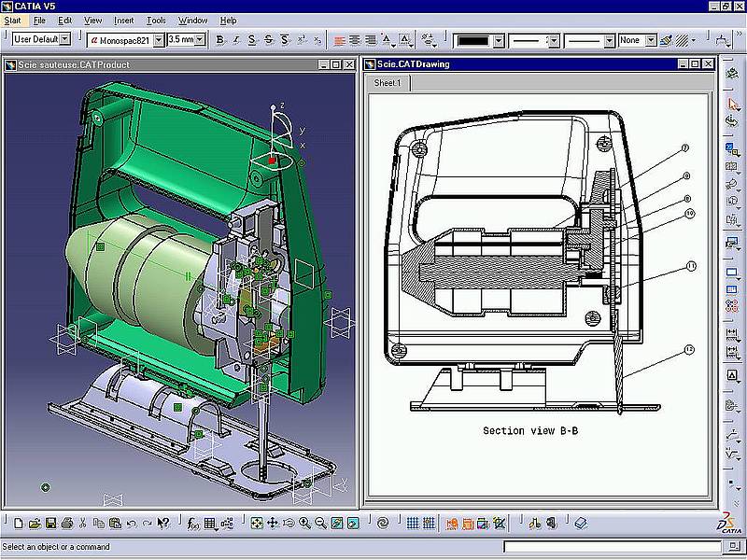Click the Table icon in right toolbar

[732, 289]
